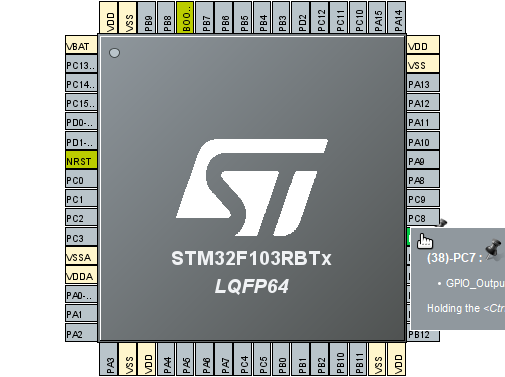Select the PA15 pin

[377, 18]
